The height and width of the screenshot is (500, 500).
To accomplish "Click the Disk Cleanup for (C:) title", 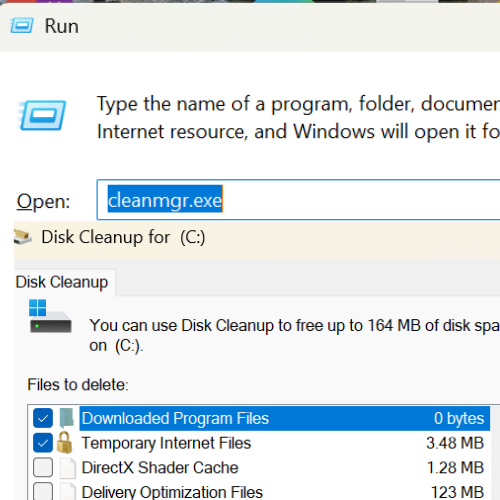I will (x=123, y=237).
